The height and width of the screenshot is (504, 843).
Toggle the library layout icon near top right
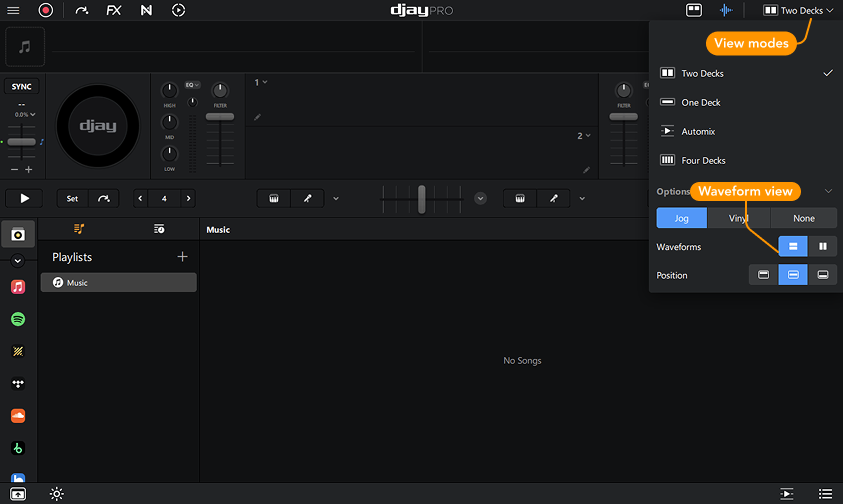tap(694, 10)
